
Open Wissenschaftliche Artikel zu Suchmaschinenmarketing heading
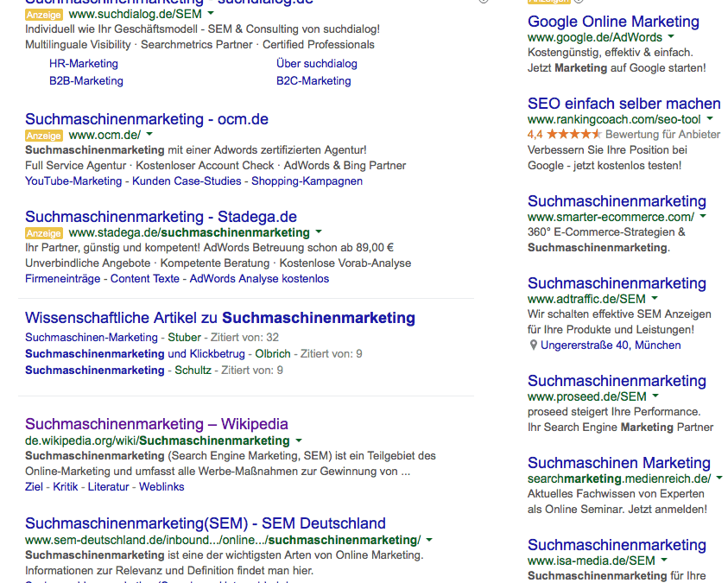click(220, 318)
